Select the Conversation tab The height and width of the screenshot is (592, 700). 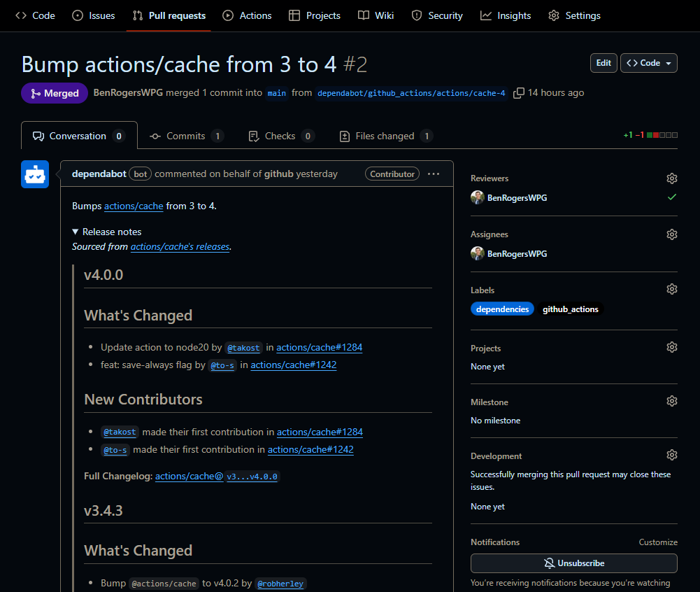point(79,136)
